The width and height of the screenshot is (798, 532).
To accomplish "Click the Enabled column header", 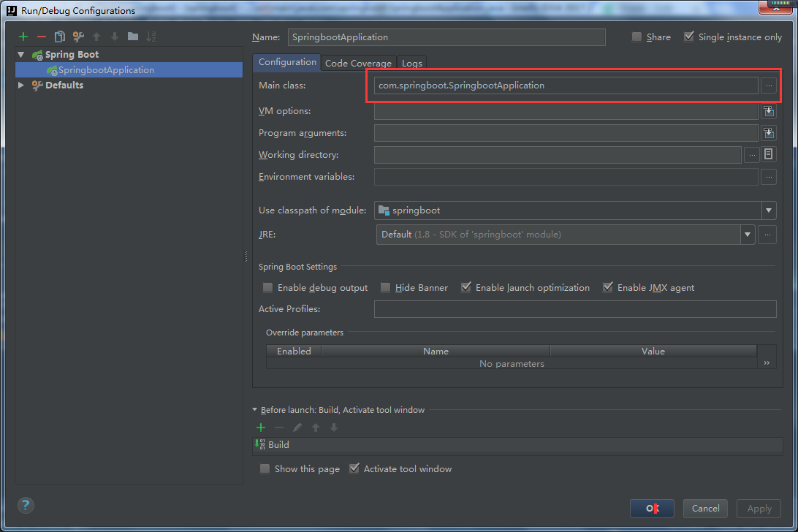I will point(294,351).
